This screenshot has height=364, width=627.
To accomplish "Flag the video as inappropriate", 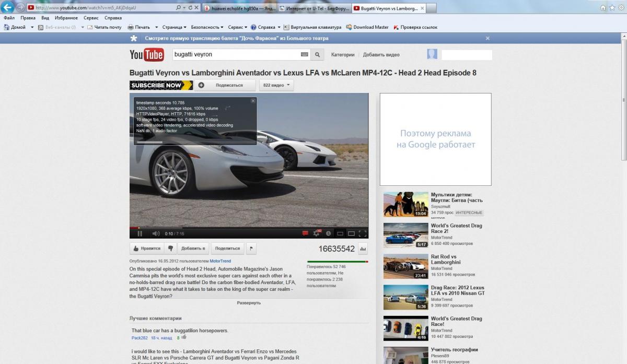I will click(251, 249).
